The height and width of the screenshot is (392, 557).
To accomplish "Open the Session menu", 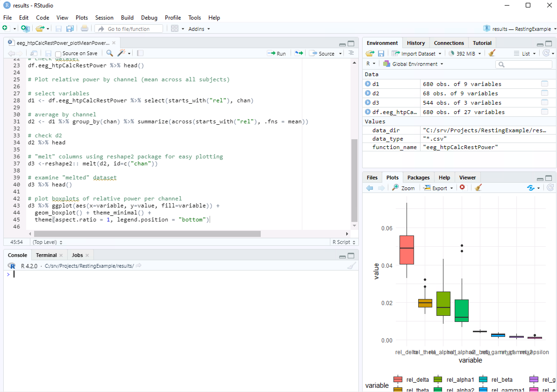I will pyautogui.click(x=104, y=18).
